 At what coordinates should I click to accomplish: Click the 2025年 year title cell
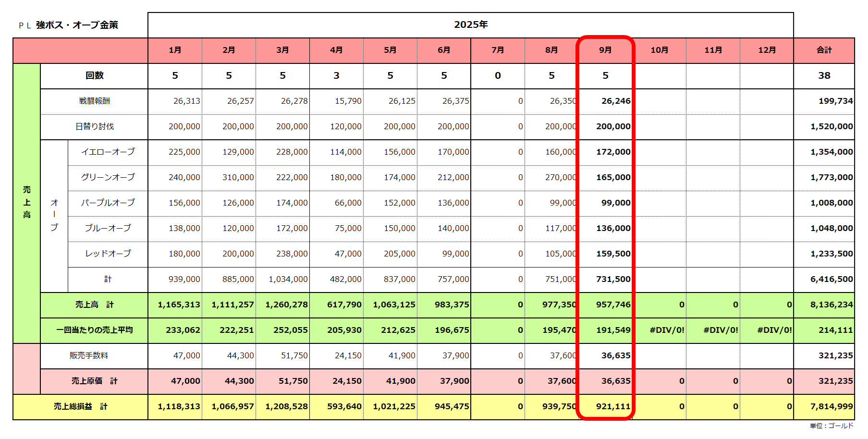click(x=470, y=25)
